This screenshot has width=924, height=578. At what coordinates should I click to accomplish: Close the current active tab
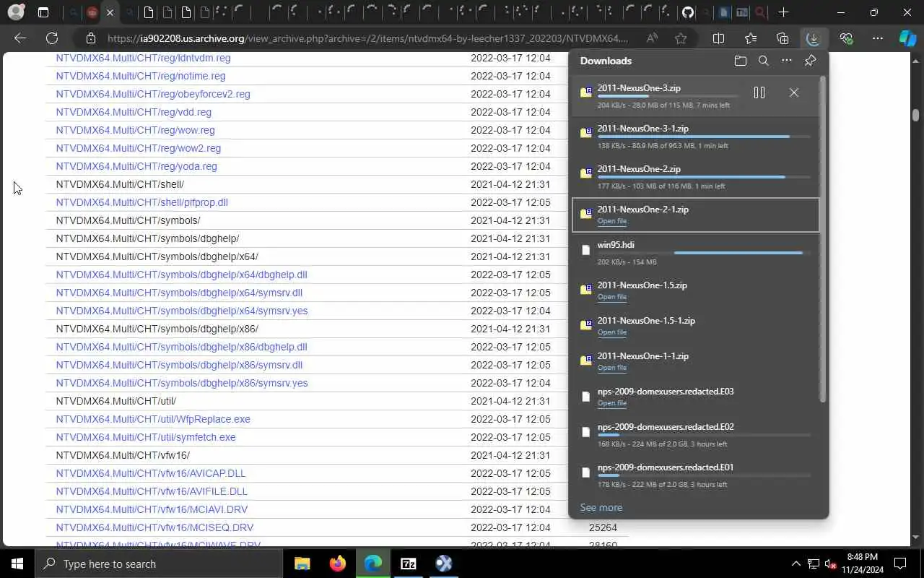point(110,12)
